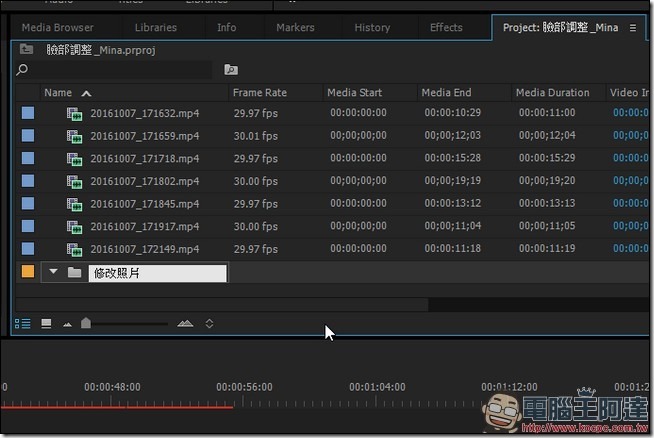Screen dimensions: 654x438
Task: Toggle sort order on Name column
Action: 86,93
